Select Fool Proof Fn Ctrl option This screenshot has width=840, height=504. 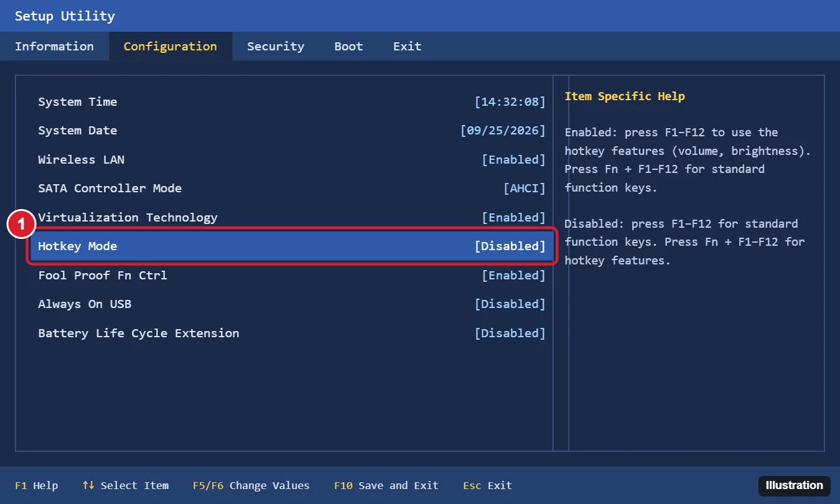click(x=292, y=275)
